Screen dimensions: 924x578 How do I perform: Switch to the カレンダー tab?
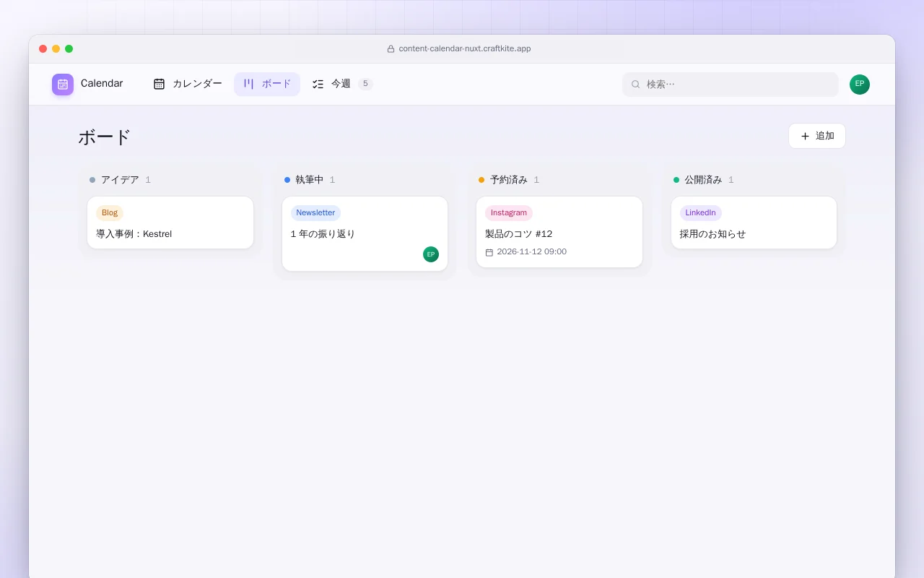pos(188,84)
